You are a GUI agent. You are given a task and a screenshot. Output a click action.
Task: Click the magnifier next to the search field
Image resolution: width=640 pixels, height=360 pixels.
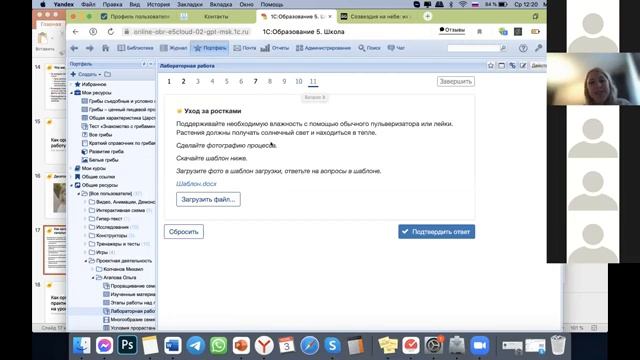[x=503, y=48]
